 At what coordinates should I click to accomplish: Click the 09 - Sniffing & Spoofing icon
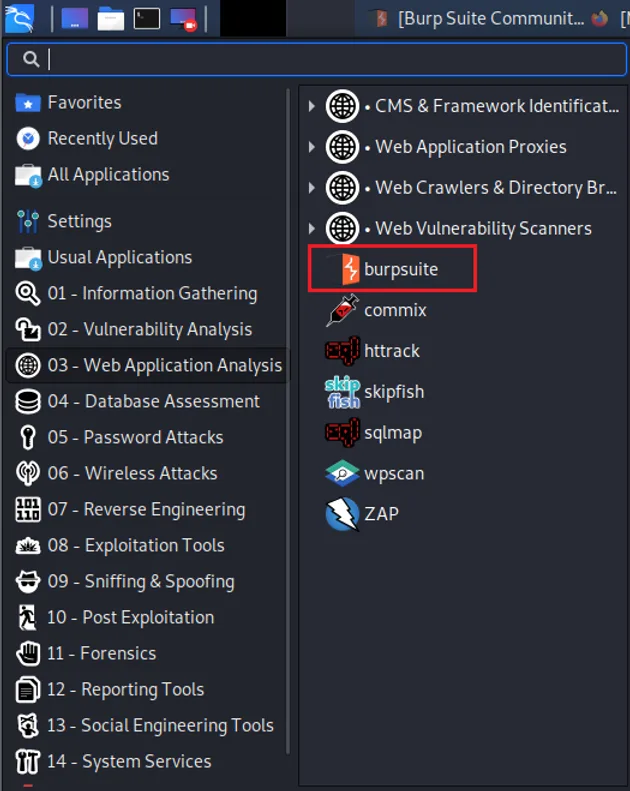[x=28, y=582]
